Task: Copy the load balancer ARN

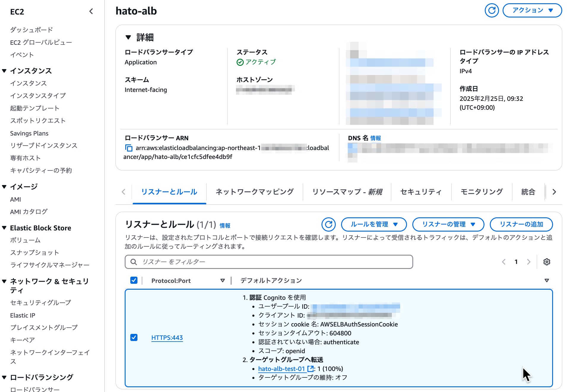Action: click(129, 148)
